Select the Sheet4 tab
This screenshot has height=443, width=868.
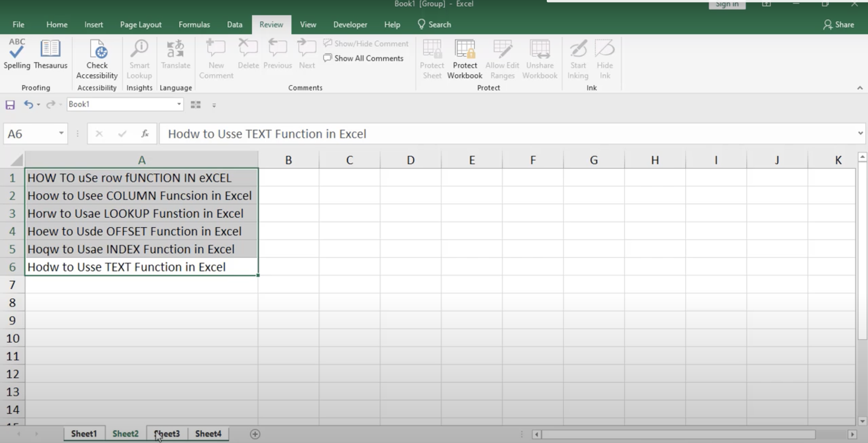pyautogui.click(x=208, y=434)
